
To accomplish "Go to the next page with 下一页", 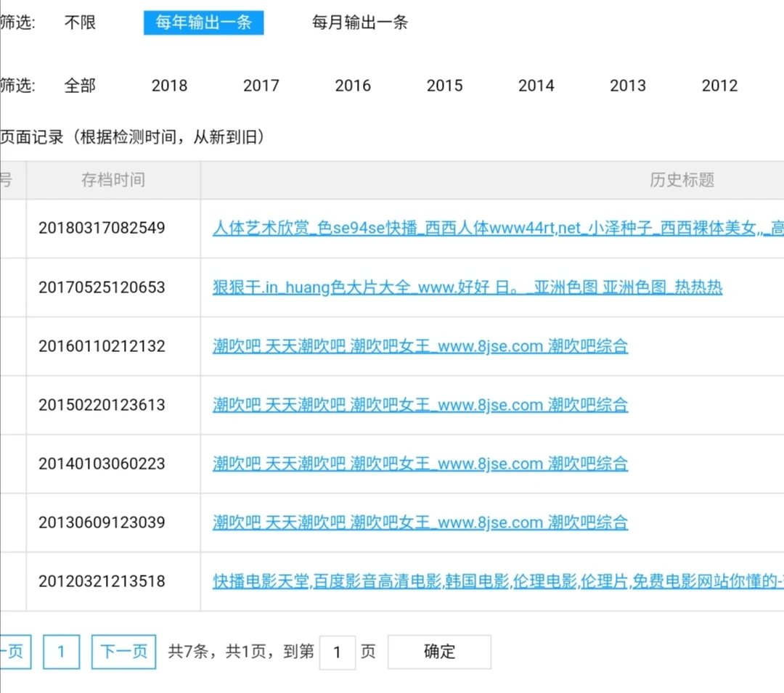I will (x=123, y=652).
